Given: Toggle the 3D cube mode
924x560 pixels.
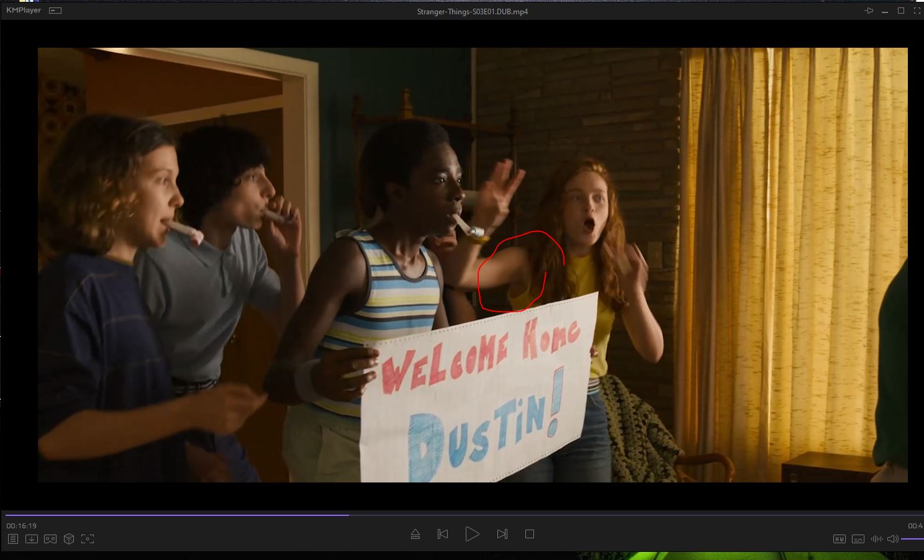Looking at the screenshot, I should click(x=69, y=539).
